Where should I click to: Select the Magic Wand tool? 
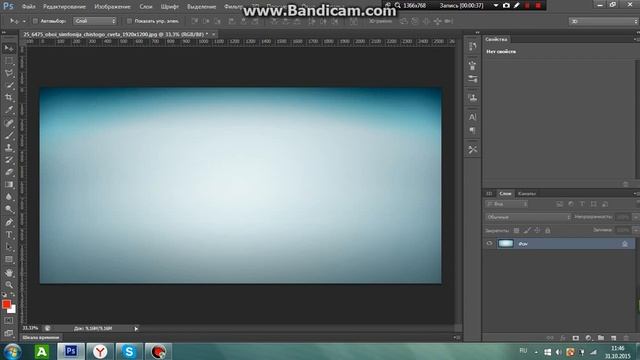(x=9, y=86)
